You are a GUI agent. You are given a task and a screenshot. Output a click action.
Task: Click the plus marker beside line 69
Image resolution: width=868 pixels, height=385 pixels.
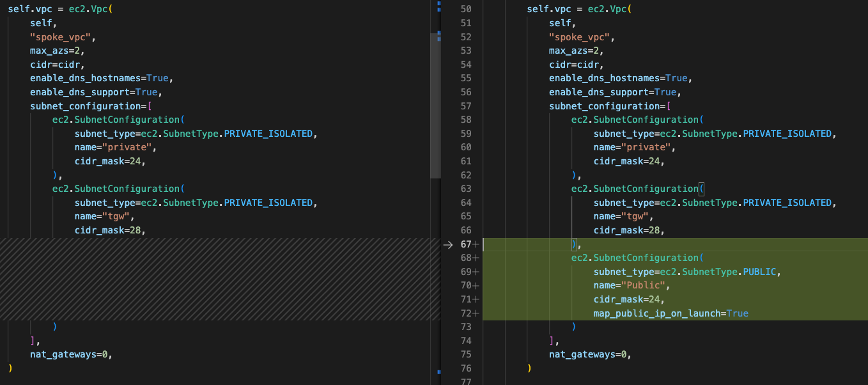[x=476, y=272]
